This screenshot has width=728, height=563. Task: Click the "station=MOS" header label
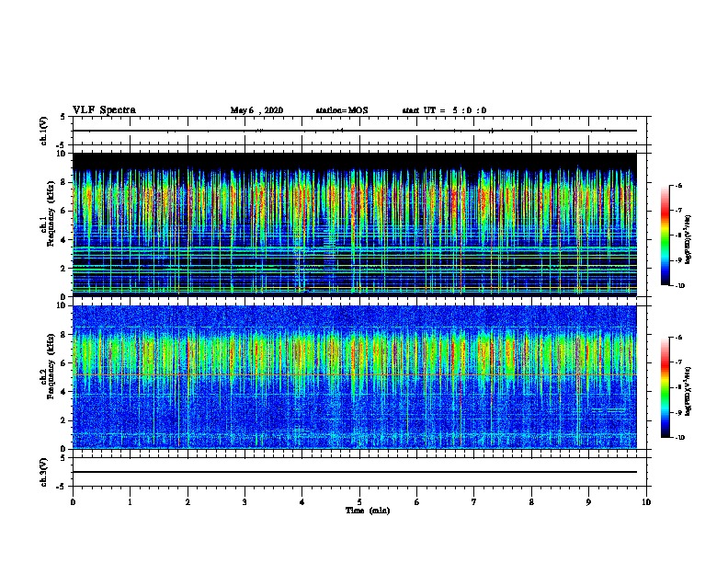[342, 110]
